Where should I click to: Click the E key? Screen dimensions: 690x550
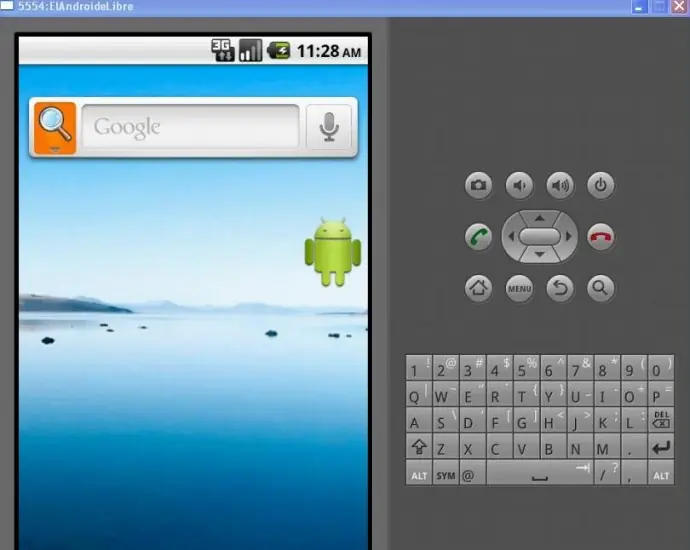(473, 394)
